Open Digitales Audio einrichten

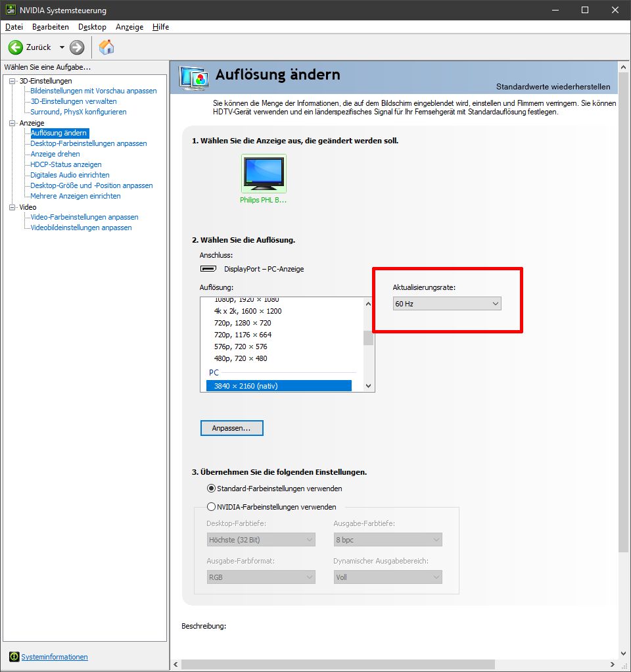tap(70, 175)
